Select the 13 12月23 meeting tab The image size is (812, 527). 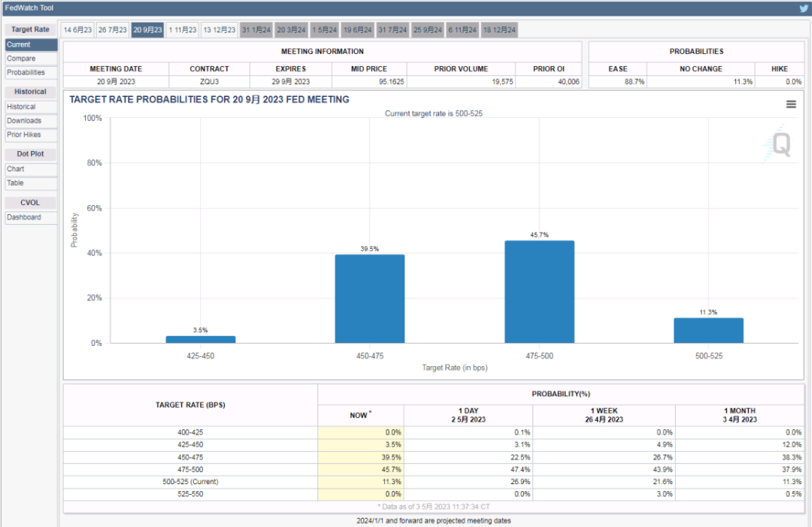(219, 30)
